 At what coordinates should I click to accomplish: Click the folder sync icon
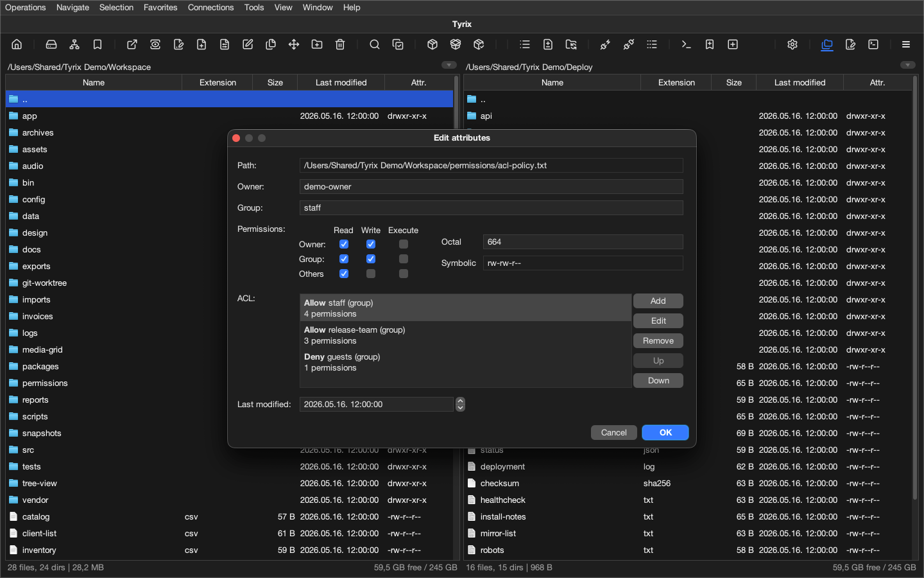571,44
